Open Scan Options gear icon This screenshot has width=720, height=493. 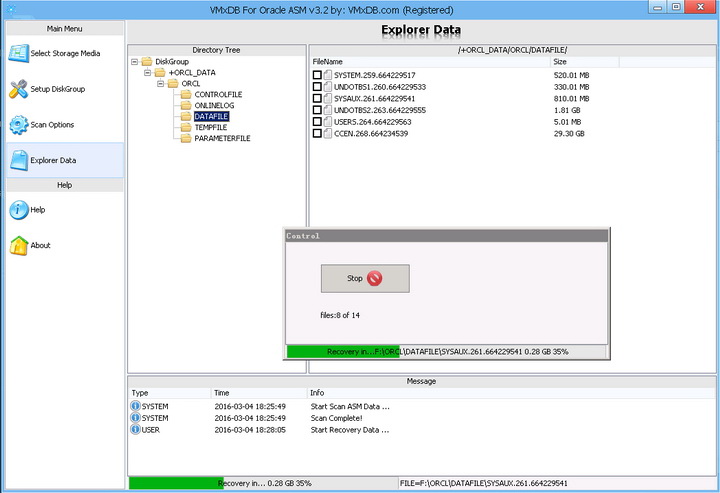18,125
